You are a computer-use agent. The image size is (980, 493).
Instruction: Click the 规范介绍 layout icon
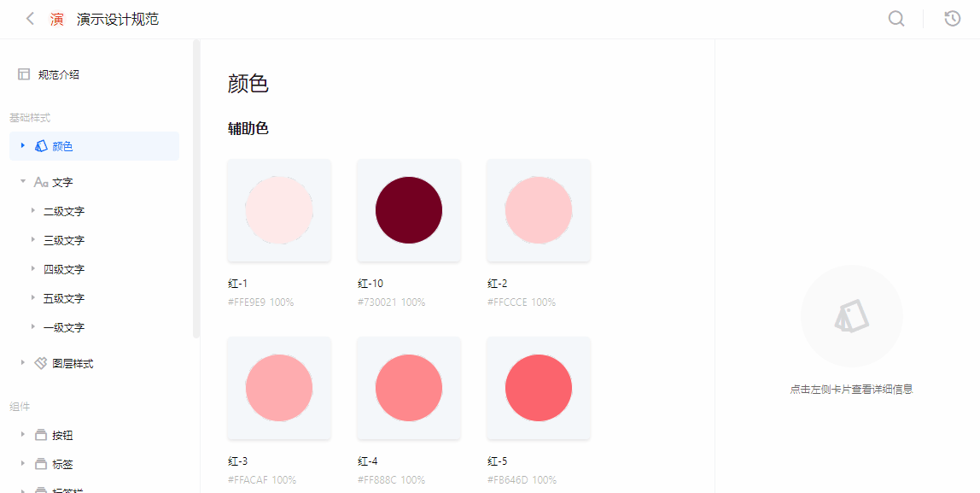tap(24, 74)
